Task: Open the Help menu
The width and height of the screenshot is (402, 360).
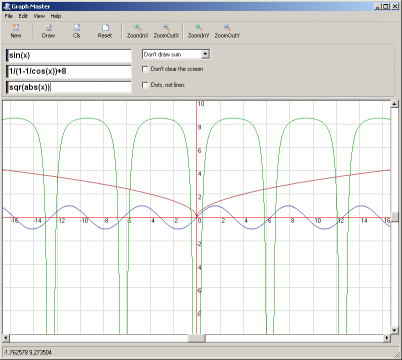Action: pos(56,16)
